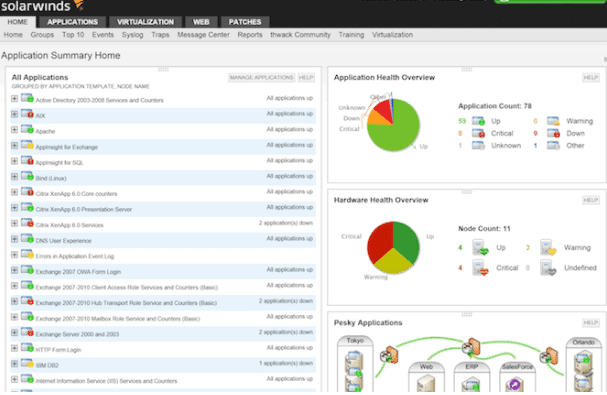
Task: Open the Traps submenu item
Action: (x=160, y=35)
